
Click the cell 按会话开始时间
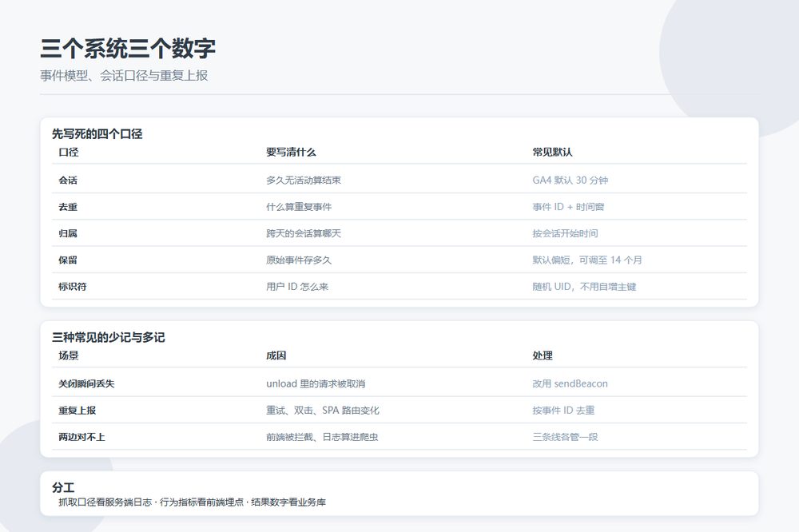tap(565, 233)
